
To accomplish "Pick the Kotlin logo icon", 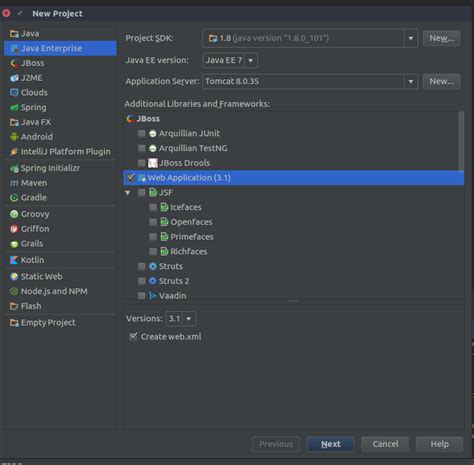I will 14,260.
